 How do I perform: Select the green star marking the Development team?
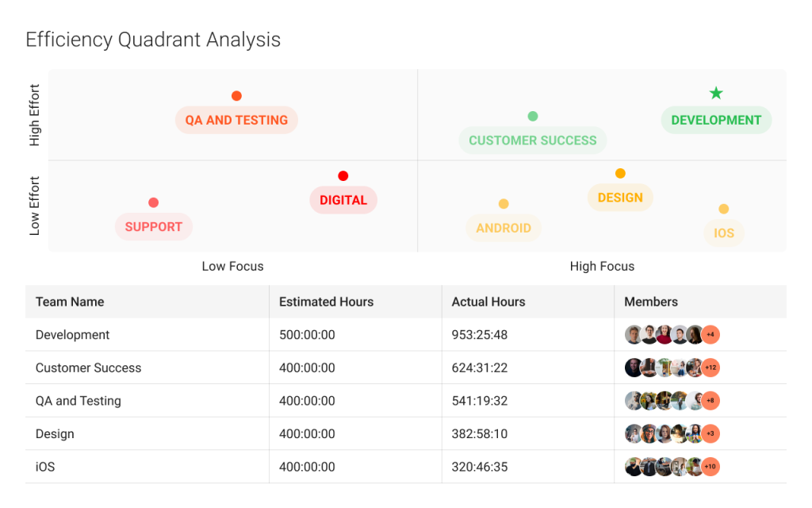pos(716,93)
